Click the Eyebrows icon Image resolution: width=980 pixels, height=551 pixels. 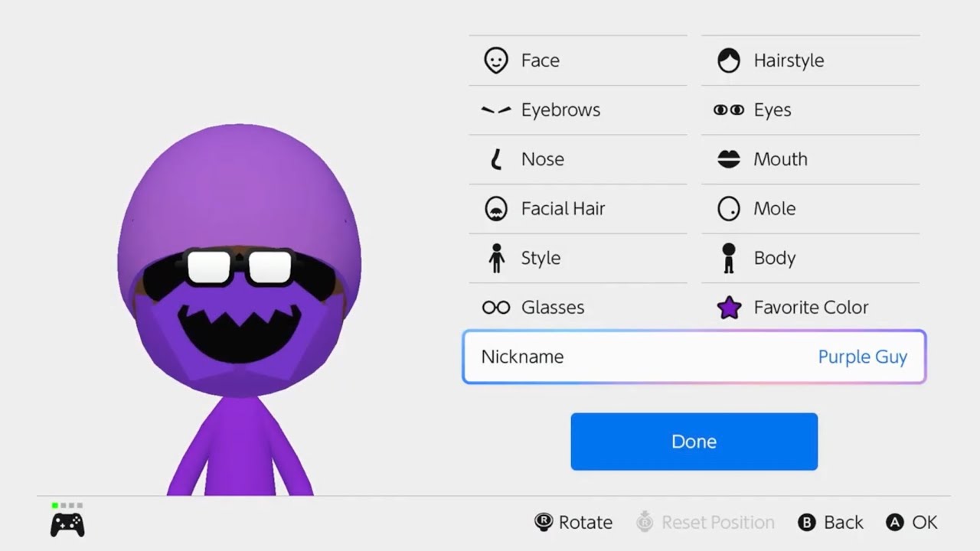click(x=496, y=110)
